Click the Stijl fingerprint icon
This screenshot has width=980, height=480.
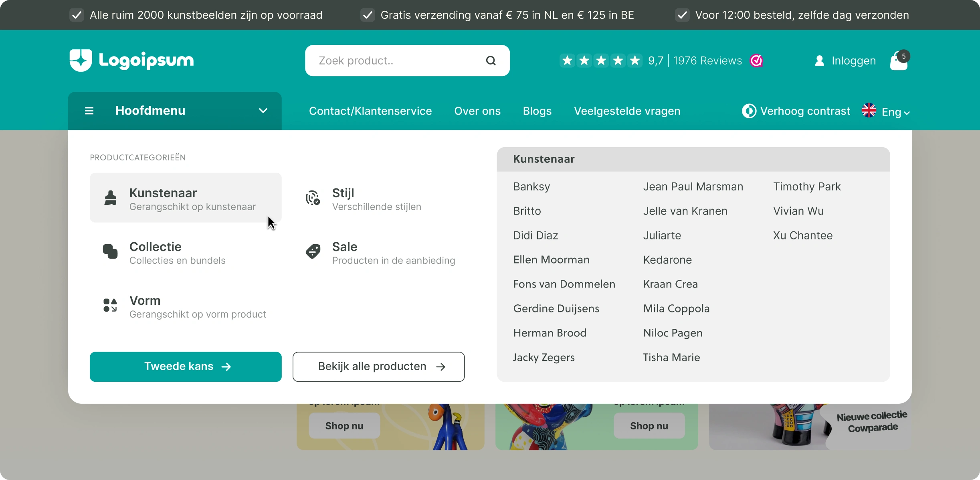313,198
